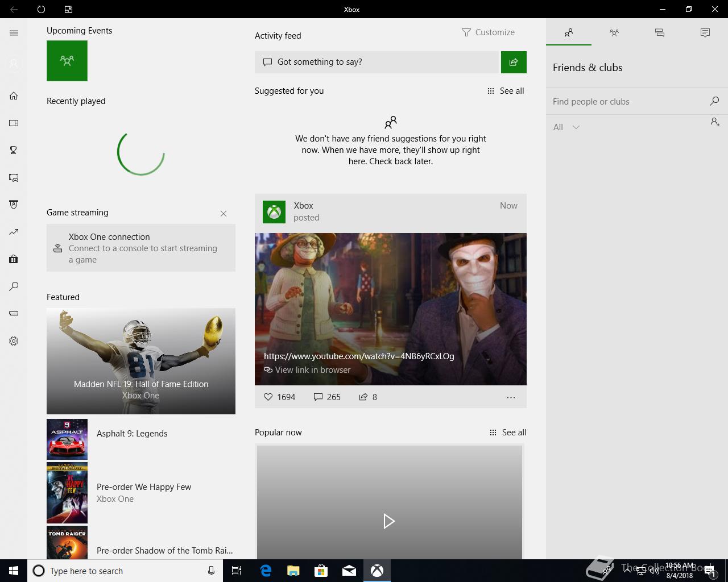
Task: Open more options on Xbox post
Action: click(511, 397)
